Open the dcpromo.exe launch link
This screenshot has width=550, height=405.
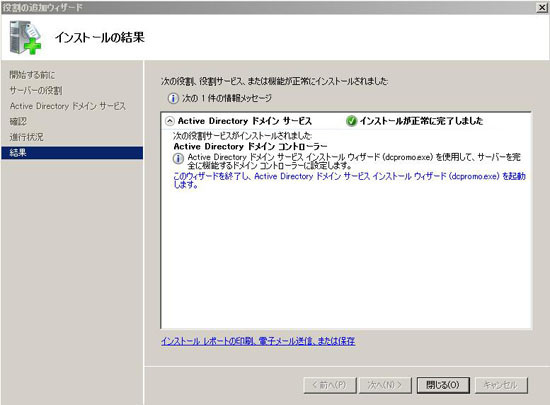[349, 180]
